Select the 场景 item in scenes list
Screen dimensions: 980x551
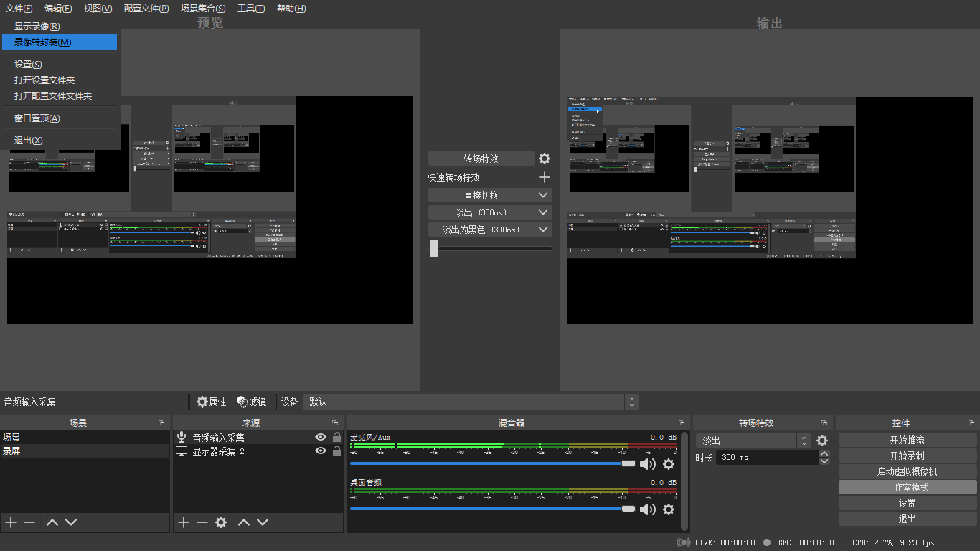point(12,438)
